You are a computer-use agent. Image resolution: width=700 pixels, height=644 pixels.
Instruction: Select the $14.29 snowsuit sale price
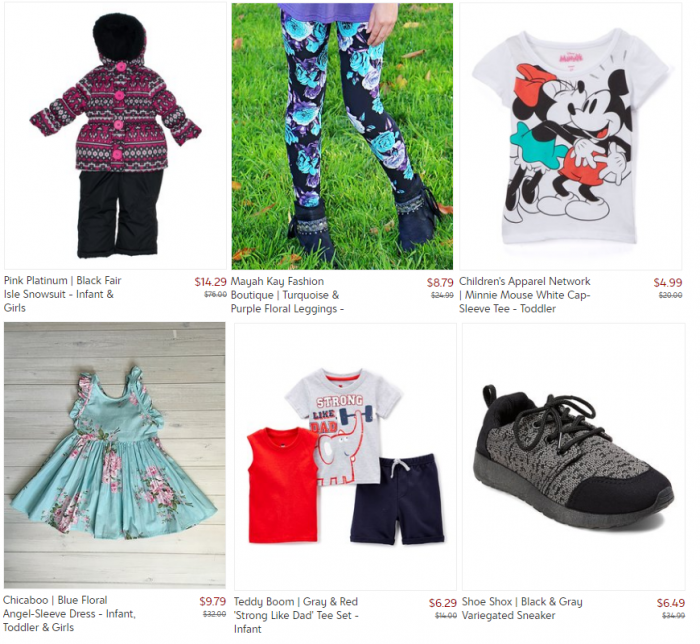210,282
